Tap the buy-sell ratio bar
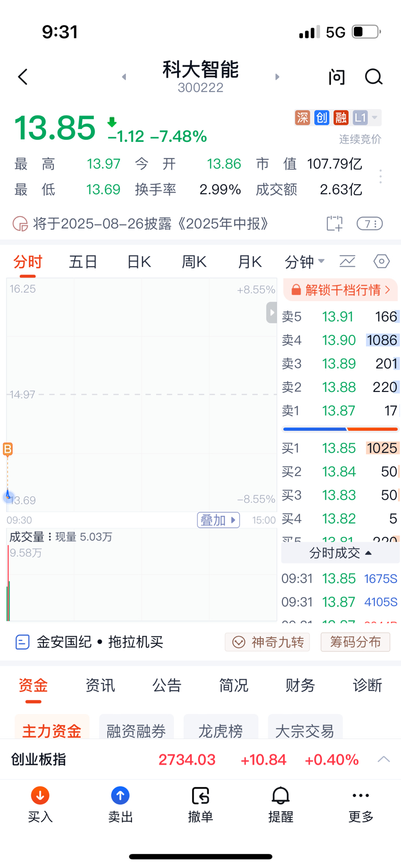 [x=340, y=429]
